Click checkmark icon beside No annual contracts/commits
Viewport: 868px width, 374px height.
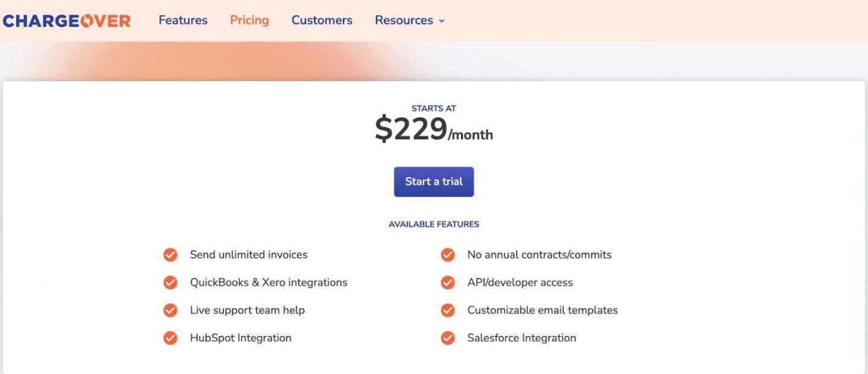[448, 255]
